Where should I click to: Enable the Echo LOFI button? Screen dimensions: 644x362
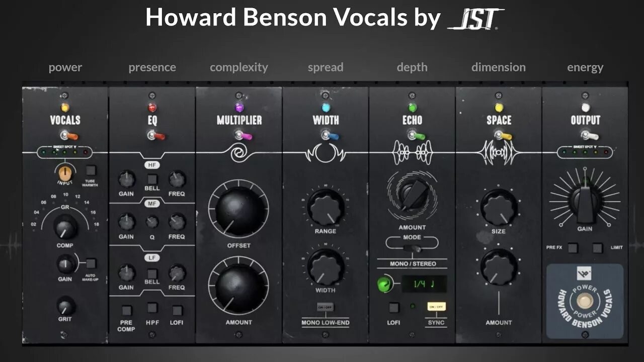pos(394,308)
